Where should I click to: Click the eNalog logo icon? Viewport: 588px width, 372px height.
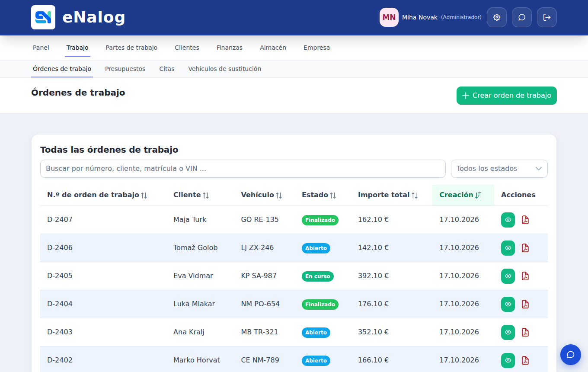[43, 17]
